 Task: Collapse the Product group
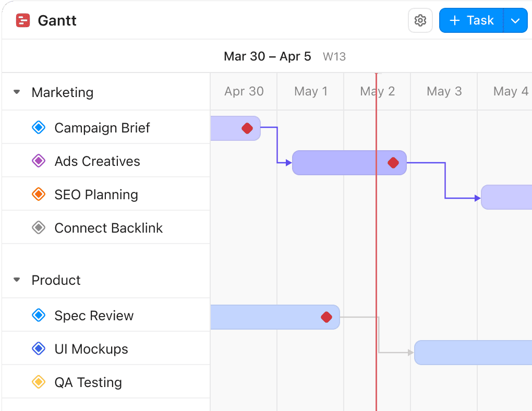17,280
